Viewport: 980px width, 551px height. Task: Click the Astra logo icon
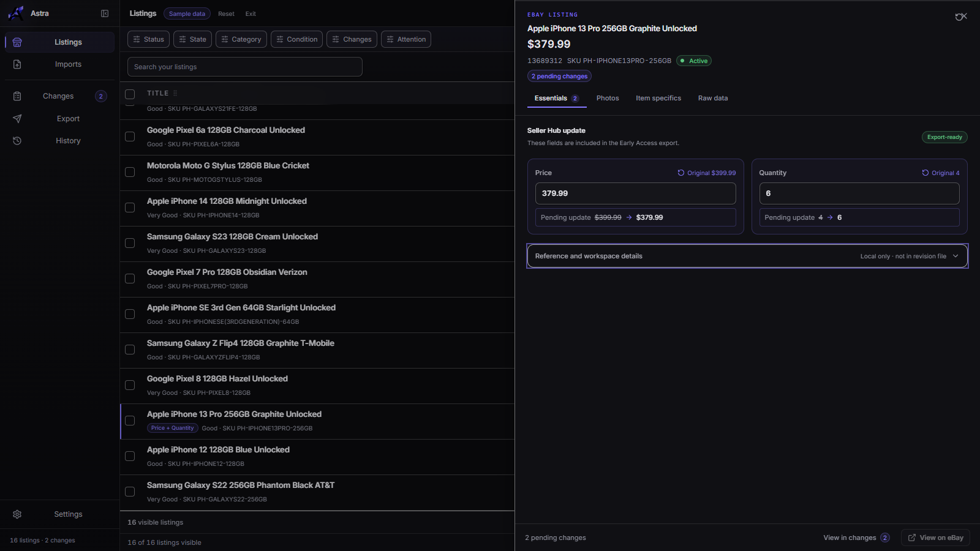coord(16,13)
